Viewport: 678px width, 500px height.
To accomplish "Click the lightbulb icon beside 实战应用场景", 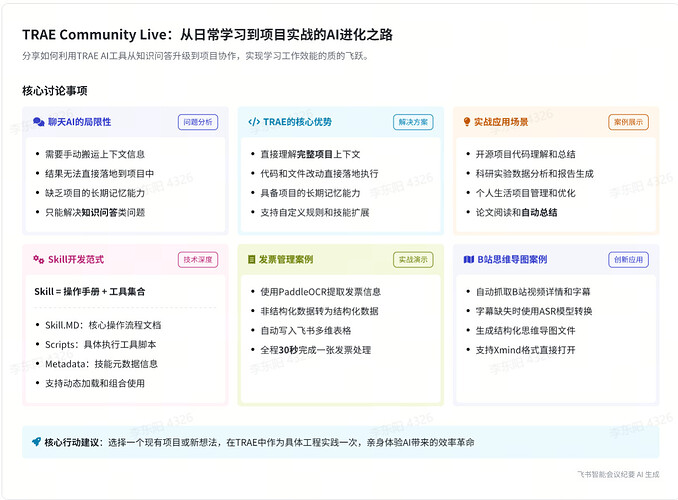I will tap(467, 122).
